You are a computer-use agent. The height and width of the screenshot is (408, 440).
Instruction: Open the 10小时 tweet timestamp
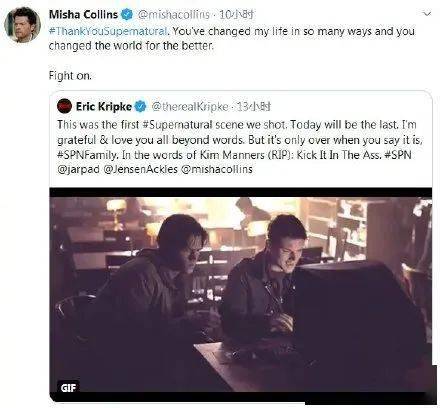pyautogui.click(x=237, y=14)
